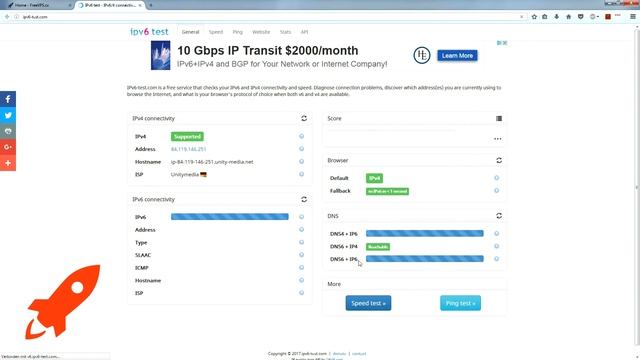Refresh the DNS panel
This screenshot has height=360, width=640.
[499, 216]
